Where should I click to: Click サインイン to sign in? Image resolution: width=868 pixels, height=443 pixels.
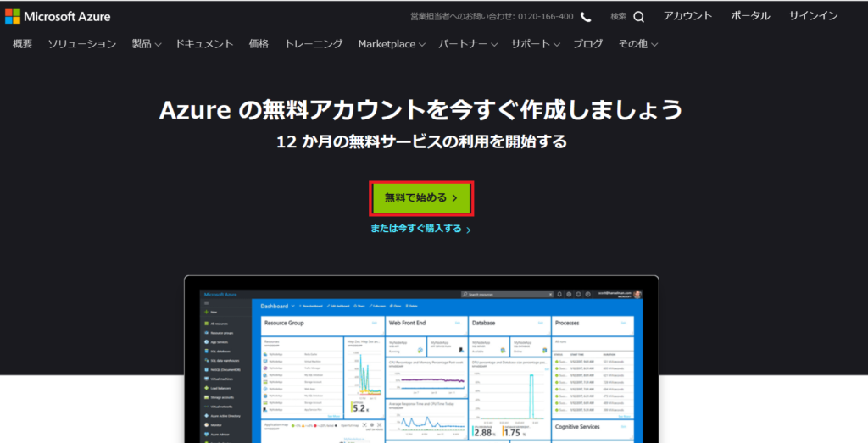click(813, 16)
